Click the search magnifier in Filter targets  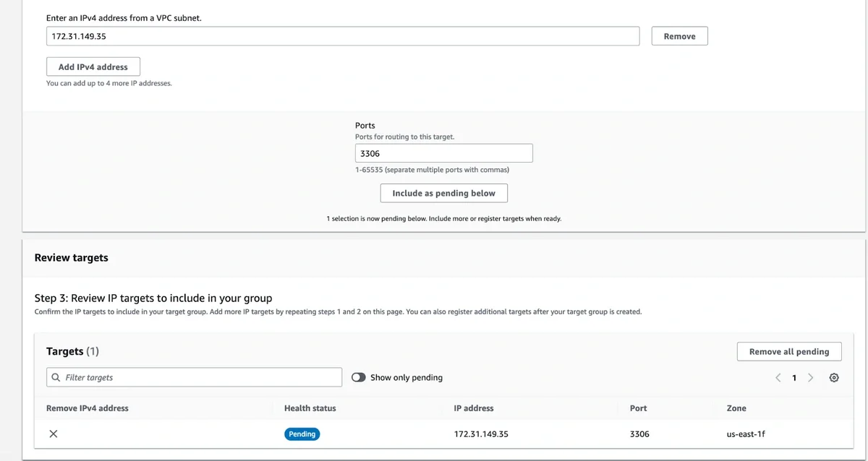point(56,377)
